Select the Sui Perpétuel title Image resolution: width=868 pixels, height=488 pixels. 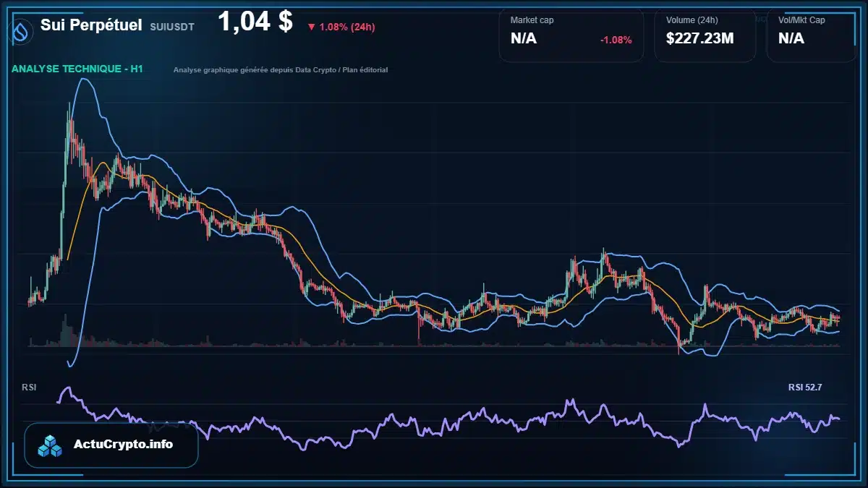click(91, 25)
